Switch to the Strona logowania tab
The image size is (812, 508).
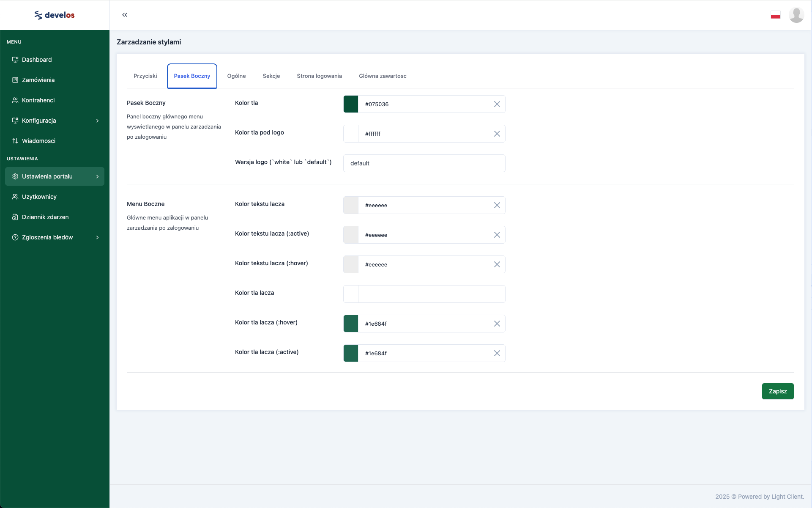pyautogui.click(x=319, y=76)
